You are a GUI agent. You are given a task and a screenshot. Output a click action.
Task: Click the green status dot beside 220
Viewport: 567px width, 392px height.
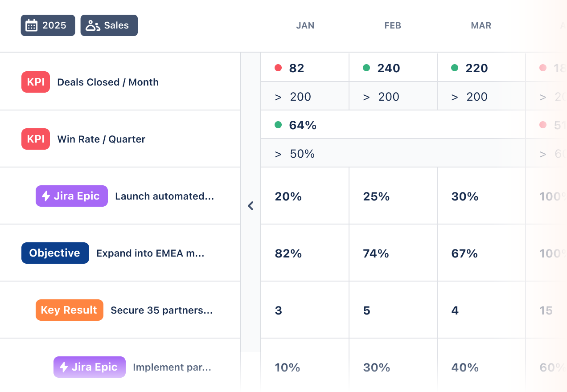point(455,68)
